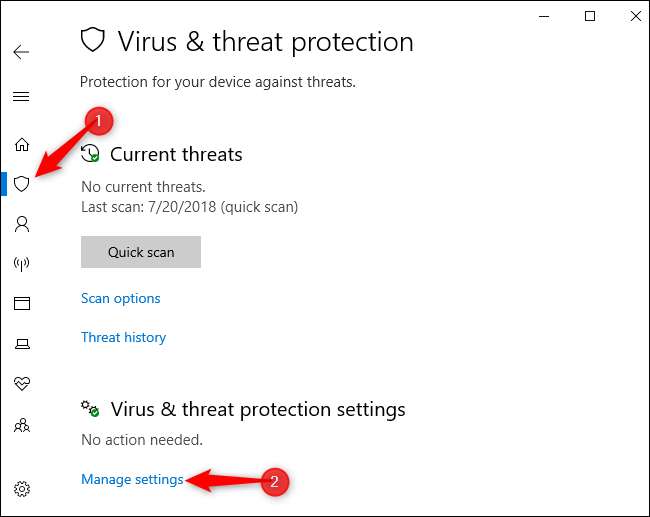This screenshot has height=517, width=650.
Task: Open the Home section in sidebar
Action: tap(21, 145)
